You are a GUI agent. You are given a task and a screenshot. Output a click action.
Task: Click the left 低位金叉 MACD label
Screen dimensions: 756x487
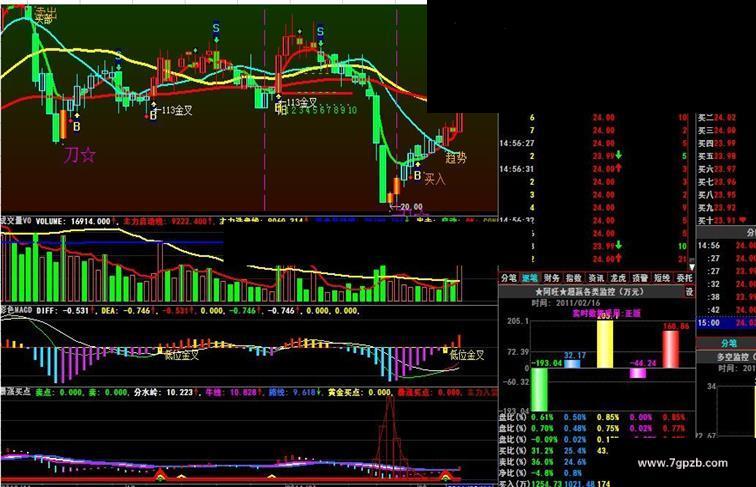(x=182, y=355)
